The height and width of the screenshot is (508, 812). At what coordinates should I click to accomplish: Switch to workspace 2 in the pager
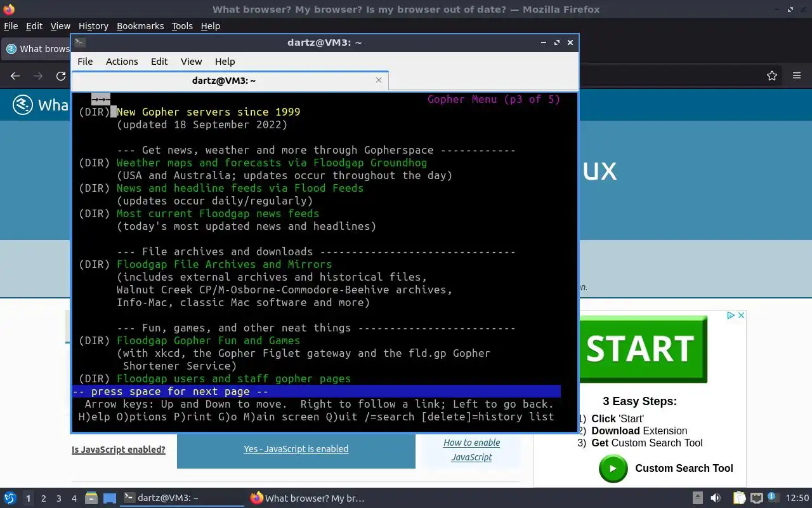(x=43, y=498)
